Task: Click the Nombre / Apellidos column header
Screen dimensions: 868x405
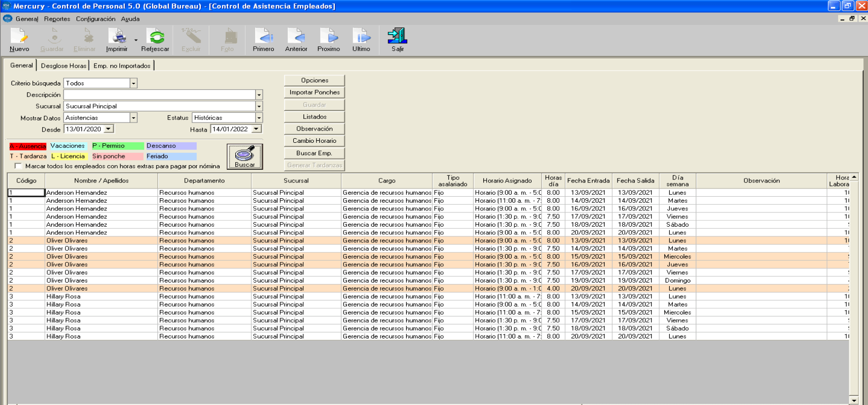Action: (x=101, y=180)
